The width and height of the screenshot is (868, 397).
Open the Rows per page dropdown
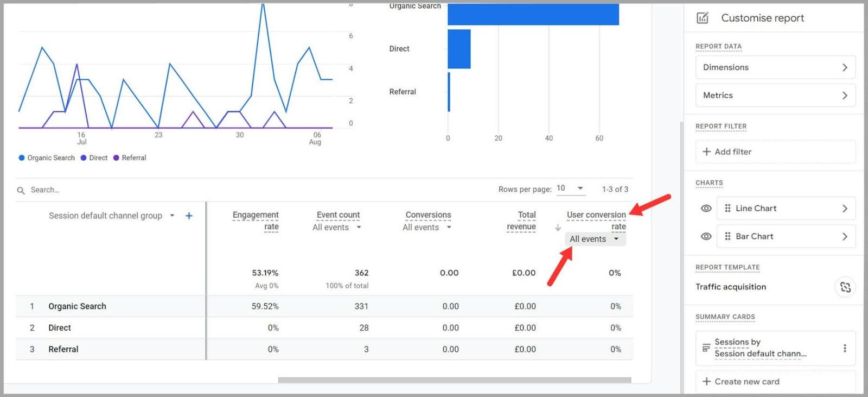570,188
